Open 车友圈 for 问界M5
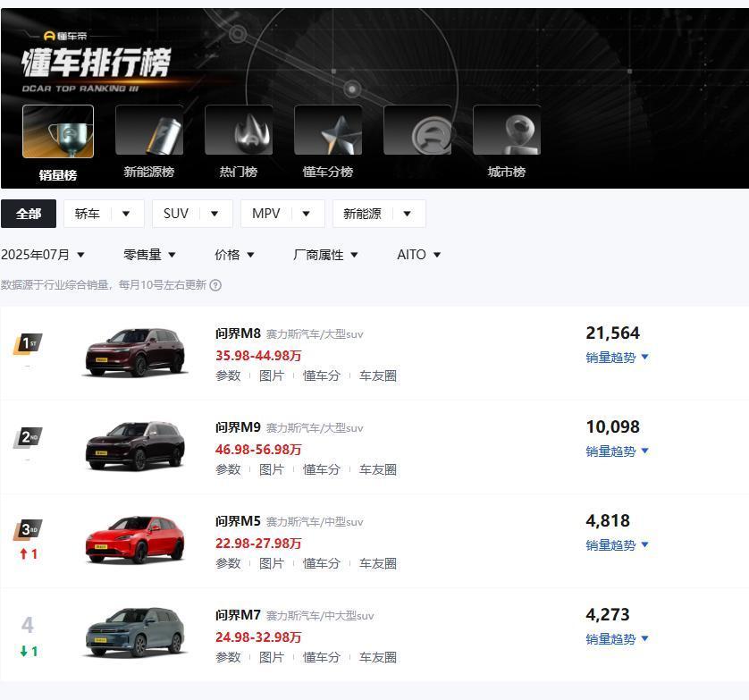 pyautogui.click(x=378, y=563)
